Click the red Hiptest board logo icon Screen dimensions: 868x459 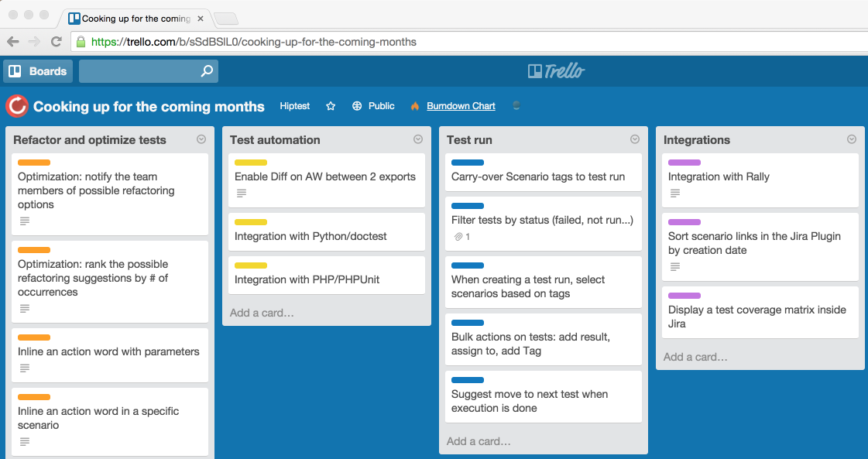click(17, 106)
